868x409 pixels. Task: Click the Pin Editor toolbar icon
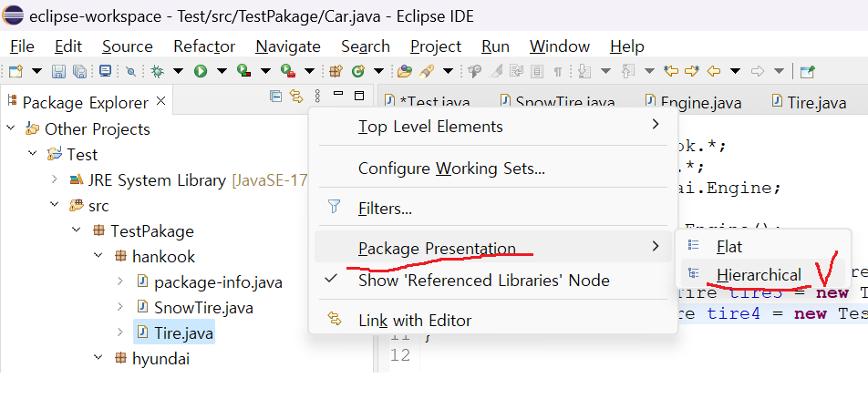tap(808, 71)
